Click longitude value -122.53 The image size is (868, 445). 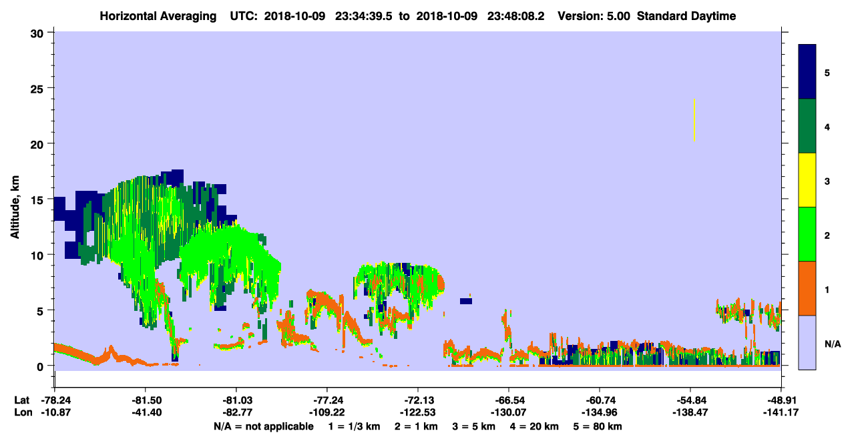pyautogui.click(x=418, y=413)
